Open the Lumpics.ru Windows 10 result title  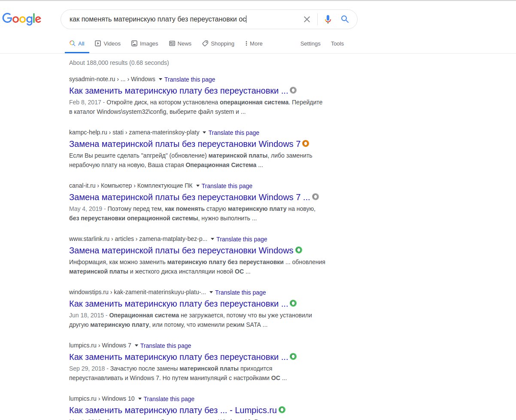tap(173, 410)
